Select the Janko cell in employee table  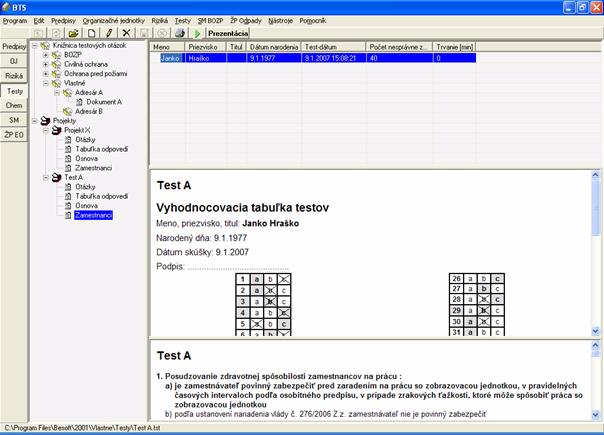(170, 58)
